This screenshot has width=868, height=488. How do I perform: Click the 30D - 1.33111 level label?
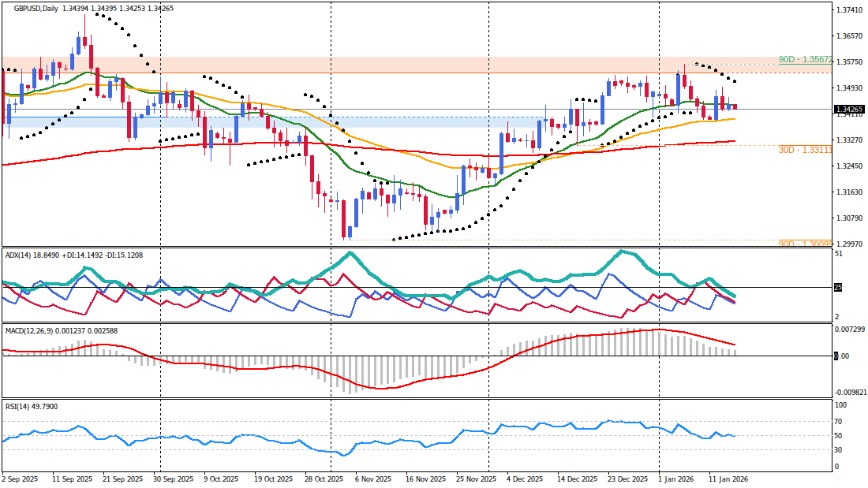(x=805, y=150)
